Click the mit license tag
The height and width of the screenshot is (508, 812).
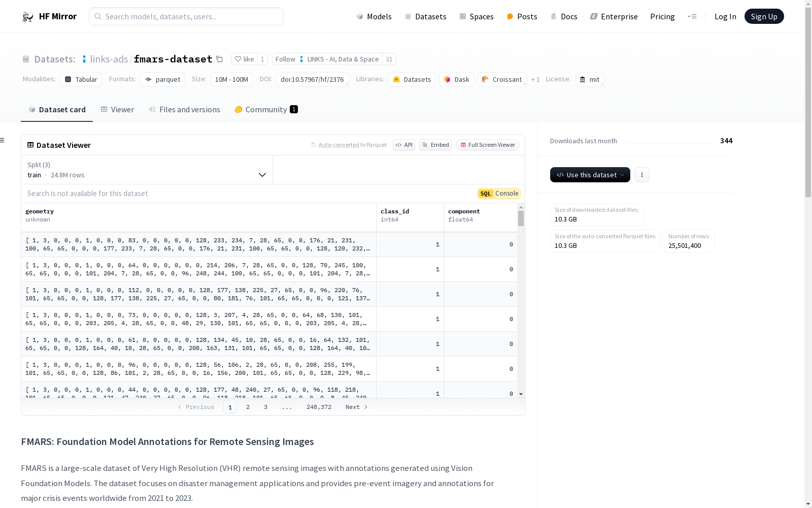[x=590, y=79]
